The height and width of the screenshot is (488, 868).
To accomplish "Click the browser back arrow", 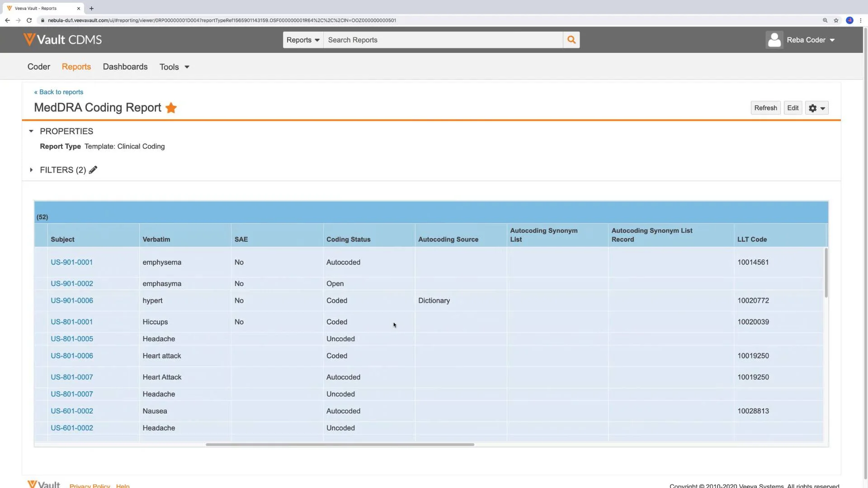I will click(x=7, y=20).
